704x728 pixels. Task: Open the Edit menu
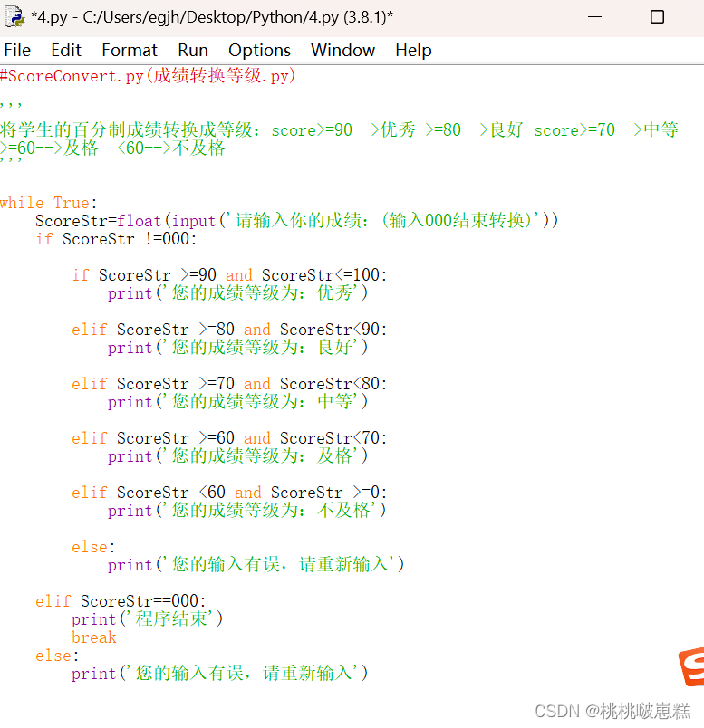66,50
